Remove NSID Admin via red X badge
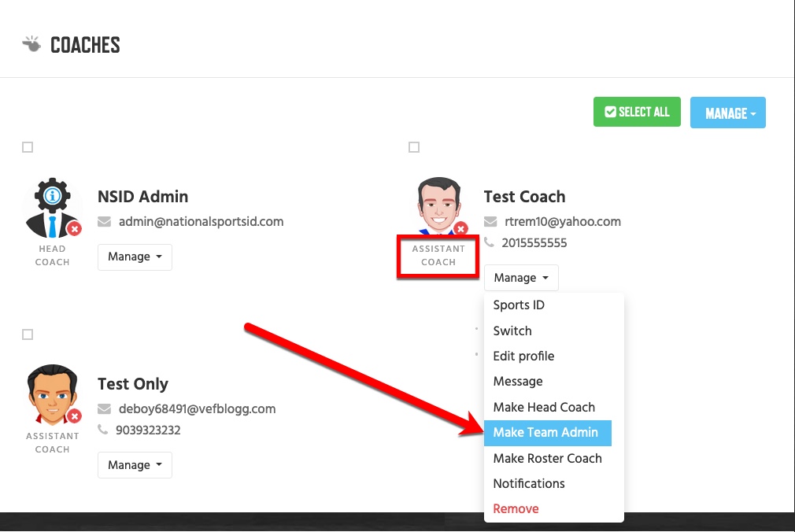This screenshot has height=532, width=795. [75, 229]
